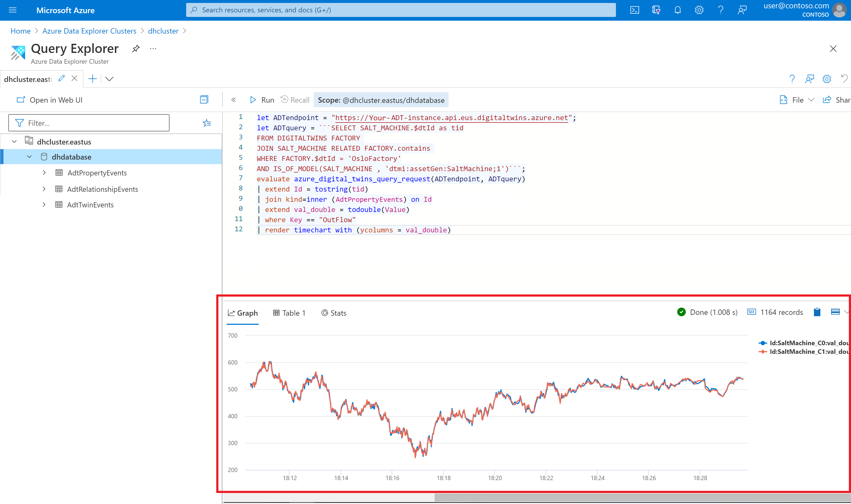851x504 pixels.
Task: Open the Azure portal hamburger menu
Action: click(x=13, y=10)
